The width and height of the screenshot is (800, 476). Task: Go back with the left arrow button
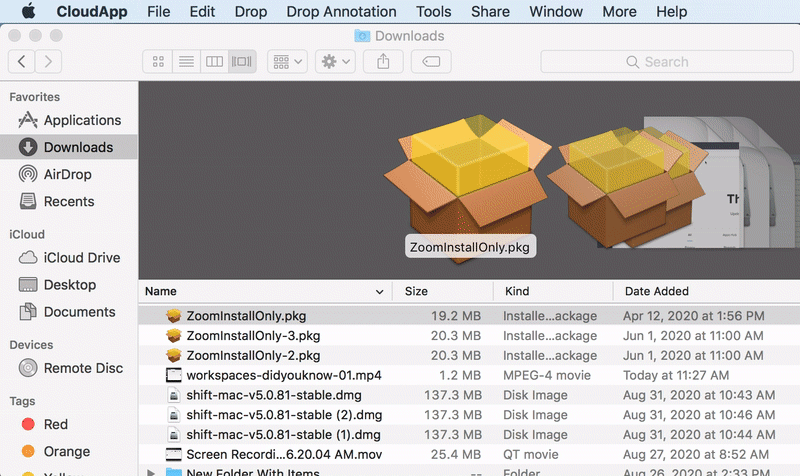(21, 62)
